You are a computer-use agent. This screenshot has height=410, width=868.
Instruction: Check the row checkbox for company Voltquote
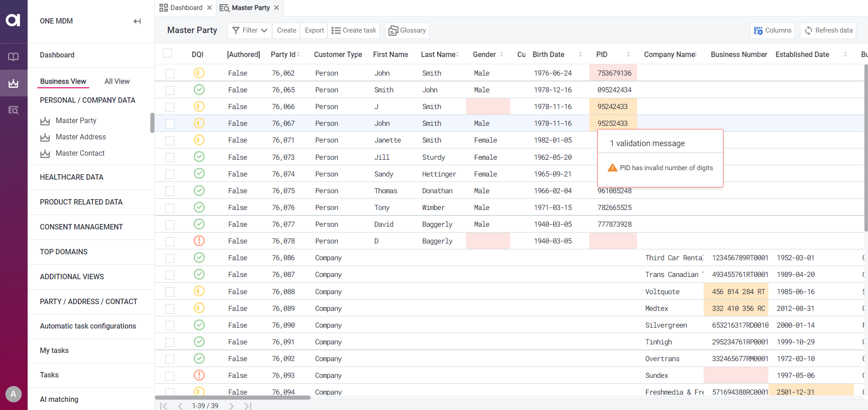point(170,291)
